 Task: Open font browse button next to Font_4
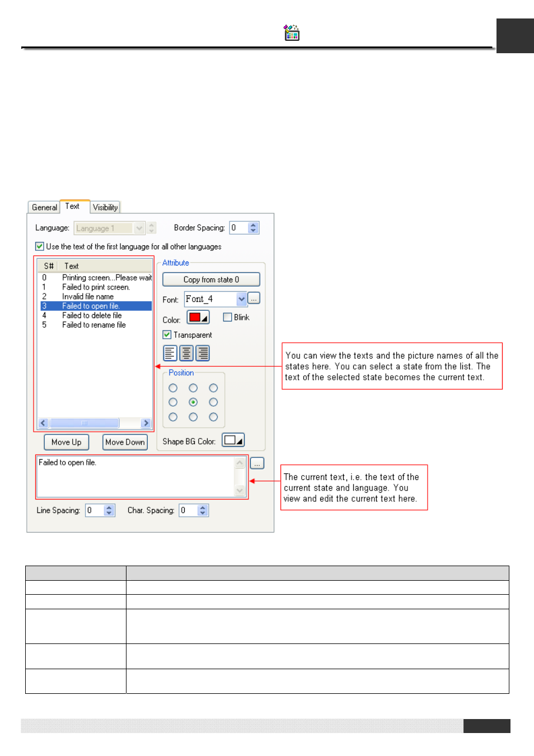point(254,298)
